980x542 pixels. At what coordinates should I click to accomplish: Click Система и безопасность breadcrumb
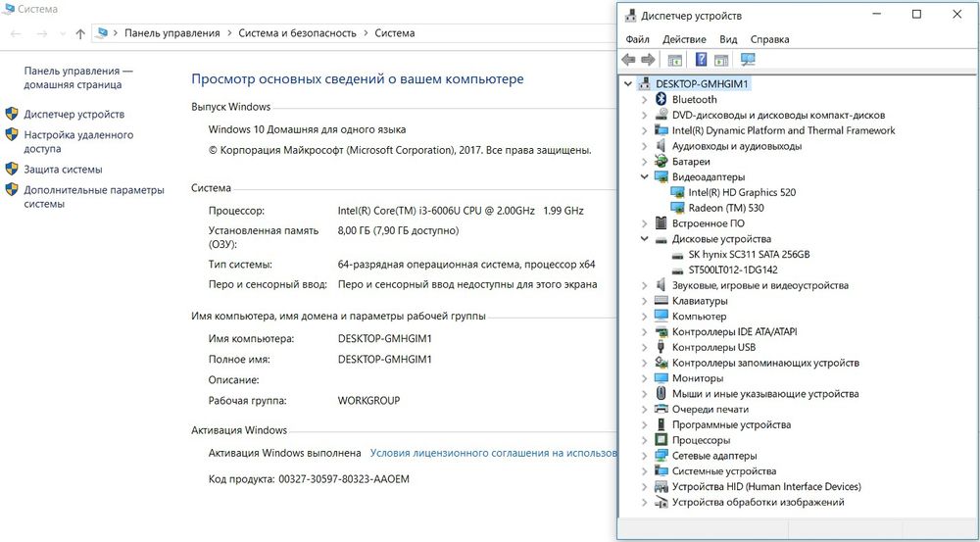point(298,33)
